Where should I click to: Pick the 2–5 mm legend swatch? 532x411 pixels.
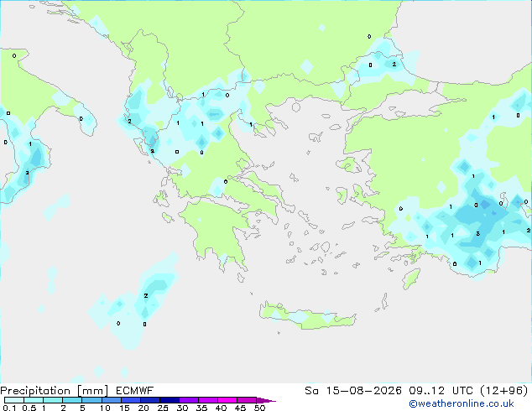point(72,400)
